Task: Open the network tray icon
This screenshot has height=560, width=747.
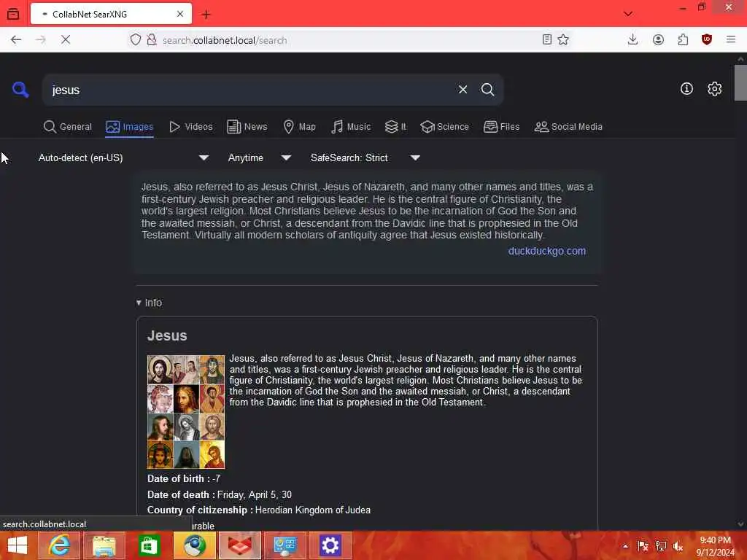Action: tap(660, 545)
